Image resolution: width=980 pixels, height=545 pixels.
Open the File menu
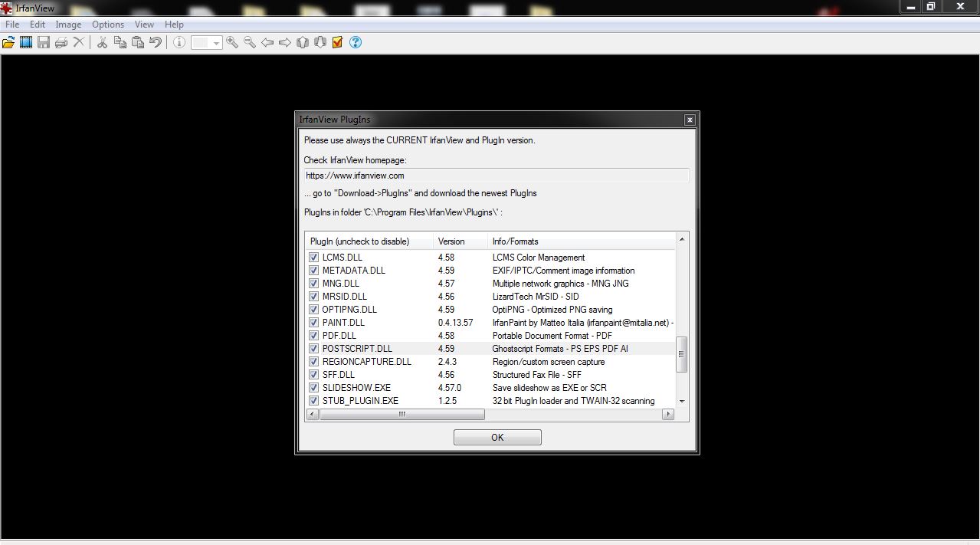12,25
